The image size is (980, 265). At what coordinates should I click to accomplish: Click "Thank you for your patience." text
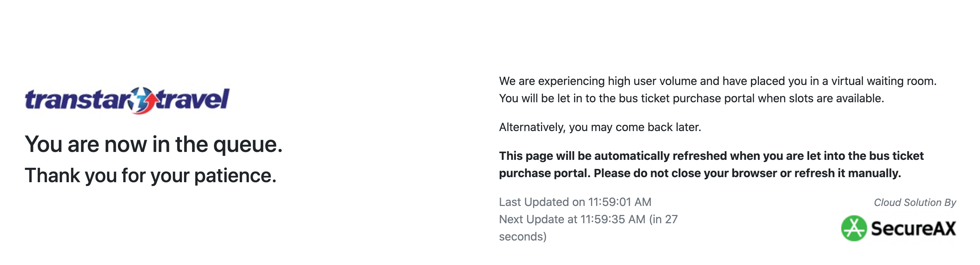point(151,175)
